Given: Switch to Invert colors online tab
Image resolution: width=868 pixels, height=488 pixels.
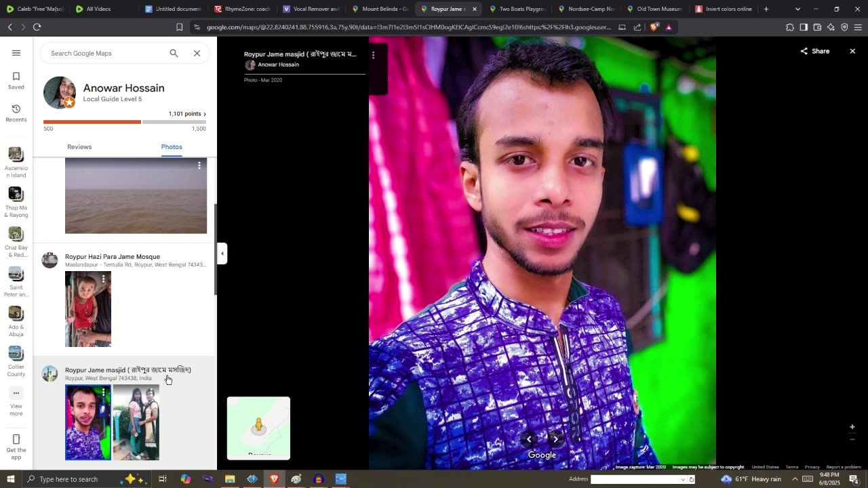Looking at the screenshot, I should [723, 9].
